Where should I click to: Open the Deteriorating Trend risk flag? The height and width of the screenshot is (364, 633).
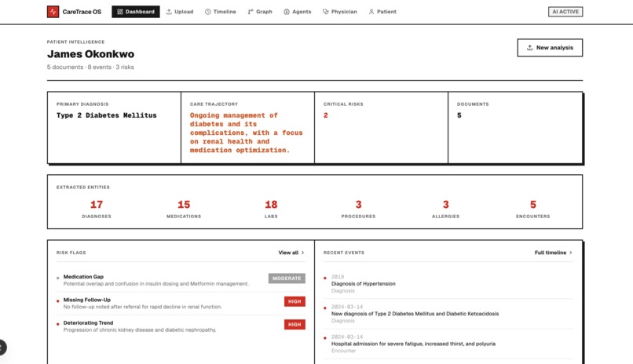pyautogui.click(x=181, y=326)
